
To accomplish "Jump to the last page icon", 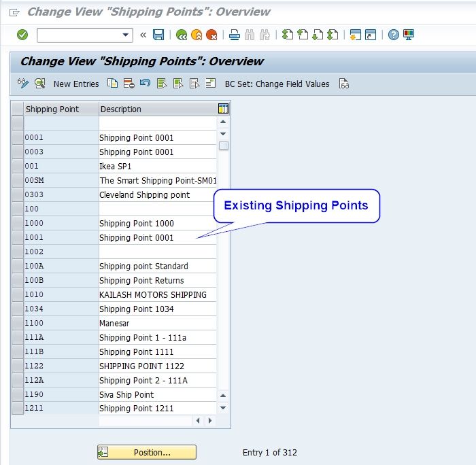I will [333, 35].
